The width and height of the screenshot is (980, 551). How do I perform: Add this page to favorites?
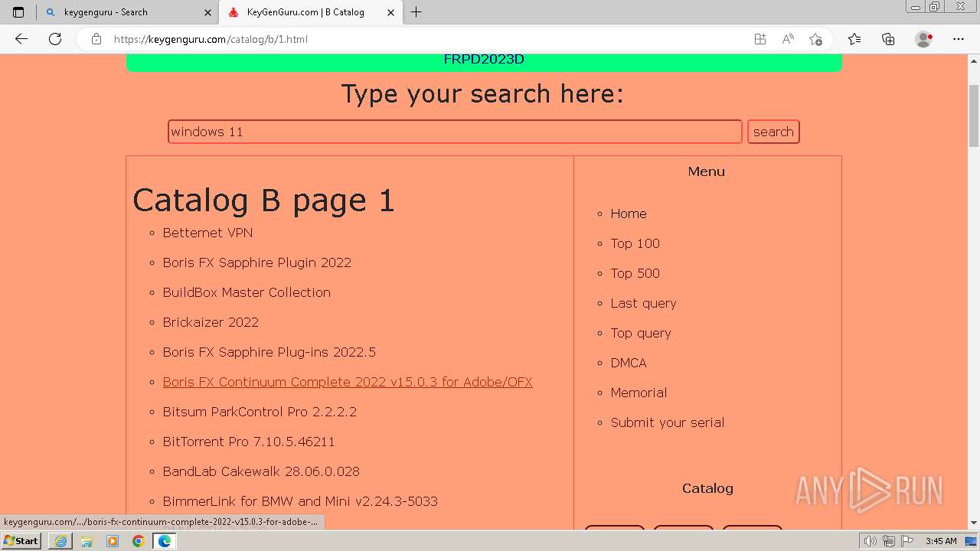pos(815,39)
